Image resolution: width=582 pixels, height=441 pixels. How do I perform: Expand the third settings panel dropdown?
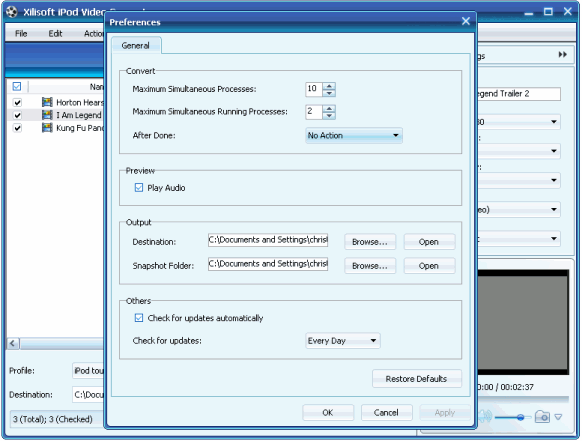(x=554, y=180)
